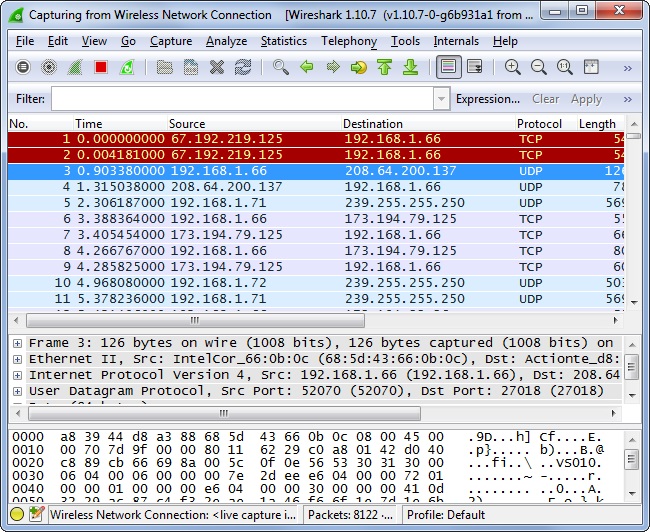Image resolution: width=650 pixels, height=532 pixels.
Task: Open the filter history dropdown arrow
Action: tap(441, 99)
